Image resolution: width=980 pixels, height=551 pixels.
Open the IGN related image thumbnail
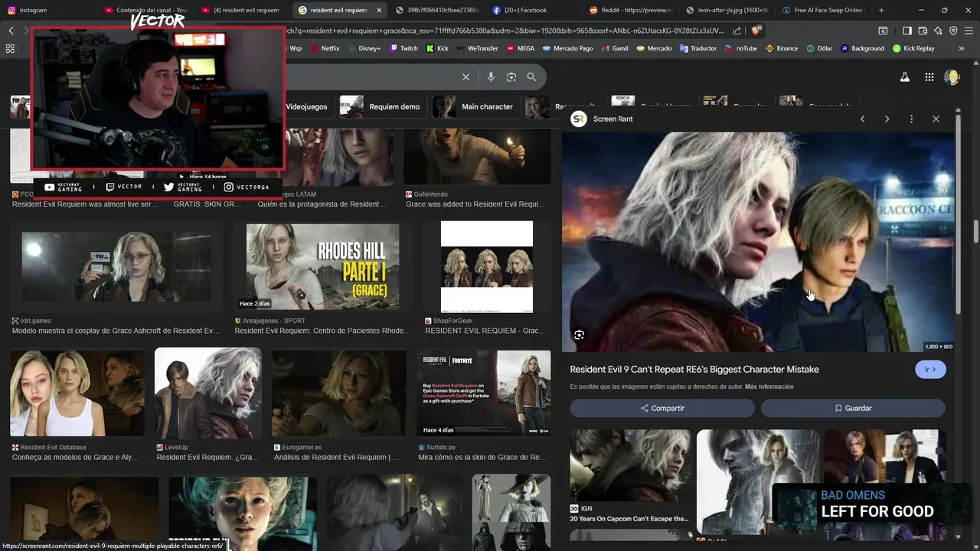[x=630, y=465]
